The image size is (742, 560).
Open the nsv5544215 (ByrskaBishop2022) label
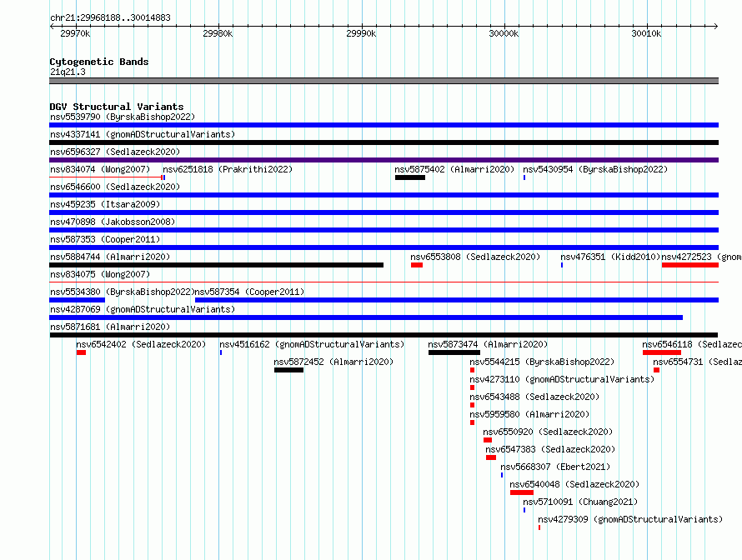[x=542, y=362]
